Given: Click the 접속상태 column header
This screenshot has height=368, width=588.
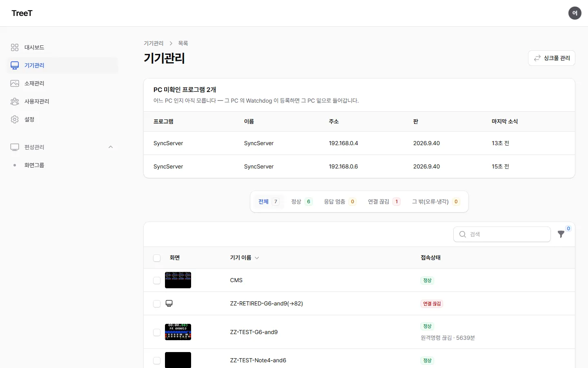Looking at the screenshot, I should point(431,258).
